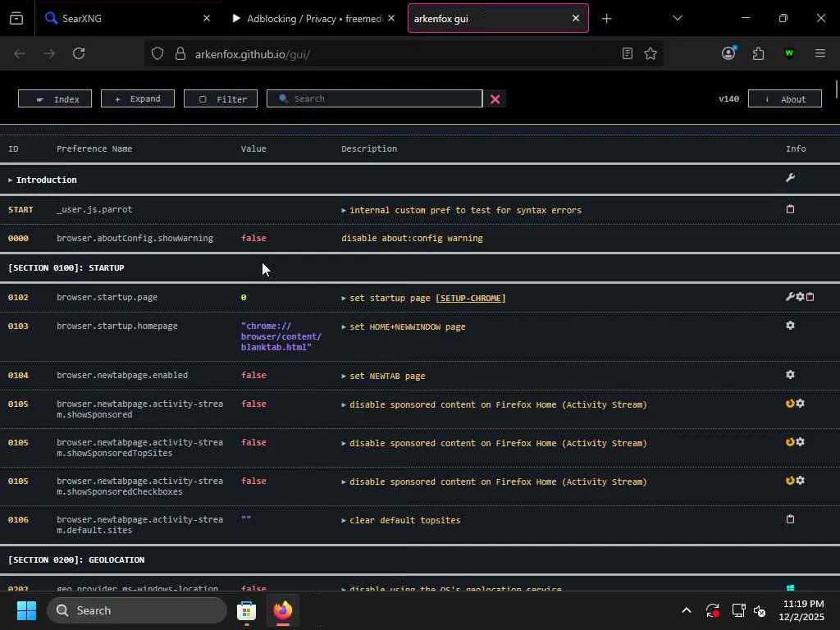Close the Adblocking / Privacy tab
Screen dimensions: 840x630
[391, 18]
